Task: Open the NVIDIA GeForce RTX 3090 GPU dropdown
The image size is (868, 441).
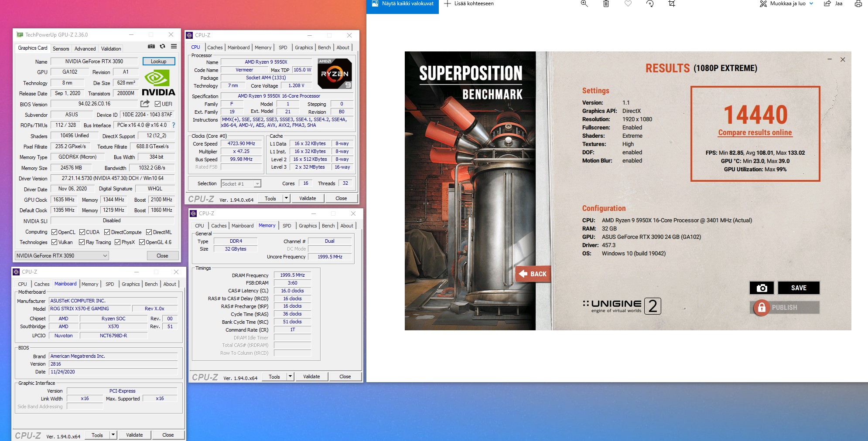Action: (62, 256)
